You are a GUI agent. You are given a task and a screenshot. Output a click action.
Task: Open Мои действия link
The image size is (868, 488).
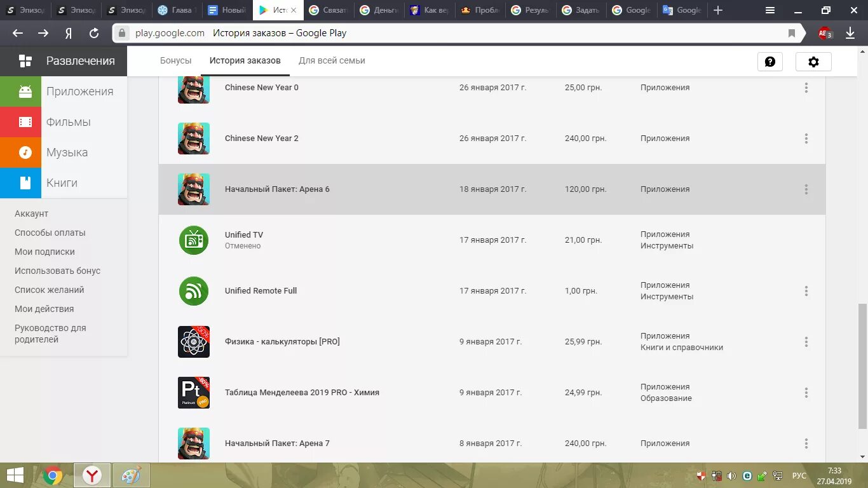[44, 309]
